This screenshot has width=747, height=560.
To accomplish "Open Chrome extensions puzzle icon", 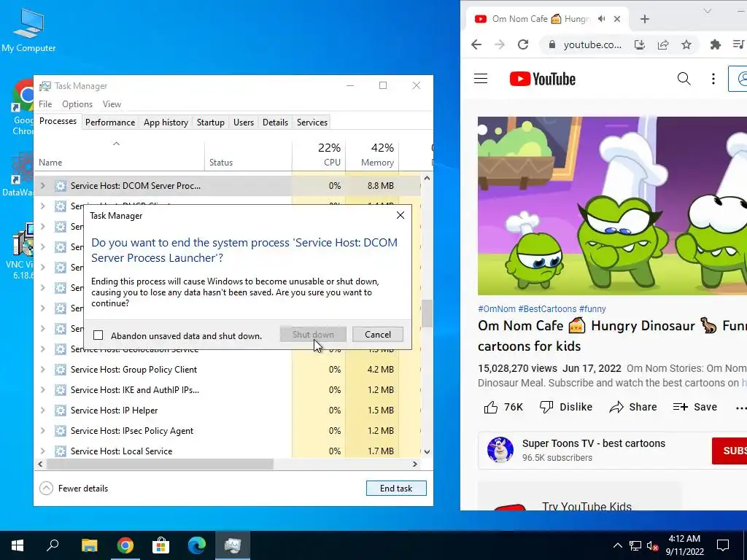I will (715, 44).
